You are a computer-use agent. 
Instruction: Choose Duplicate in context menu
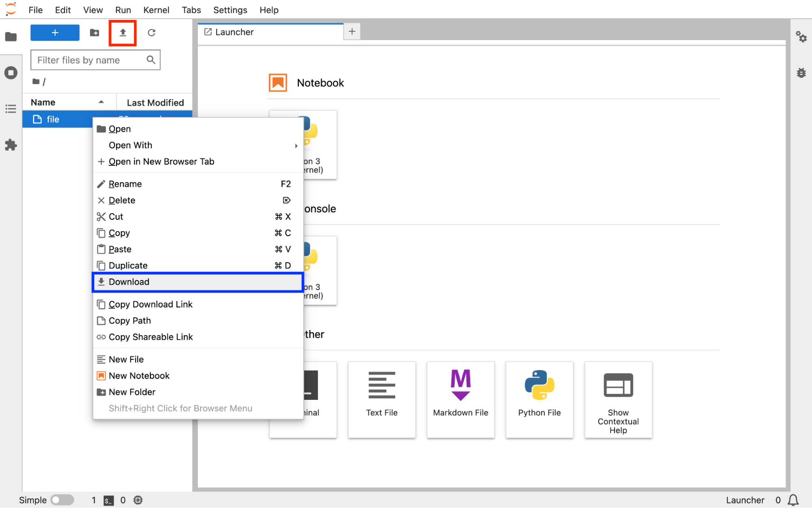click(x=198, y=265)
